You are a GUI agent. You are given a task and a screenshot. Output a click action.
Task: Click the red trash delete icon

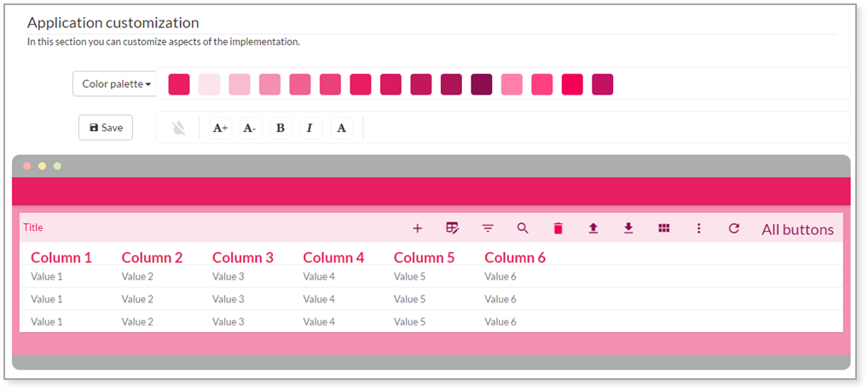558,228
